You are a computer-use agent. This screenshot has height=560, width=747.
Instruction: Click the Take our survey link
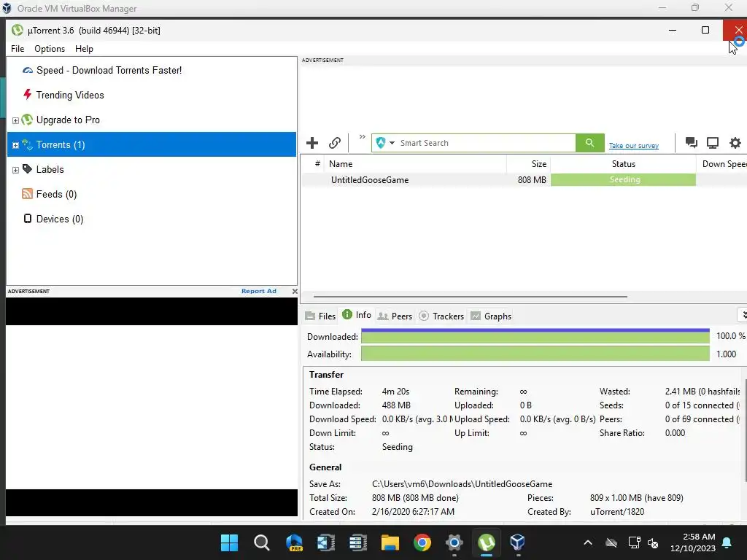click(x=634, y=146)
